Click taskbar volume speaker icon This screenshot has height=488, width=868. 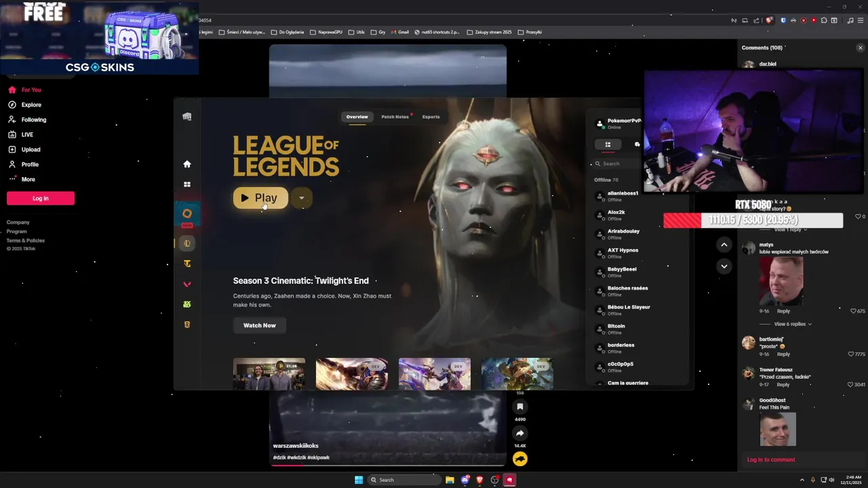(x=831, y=480)
